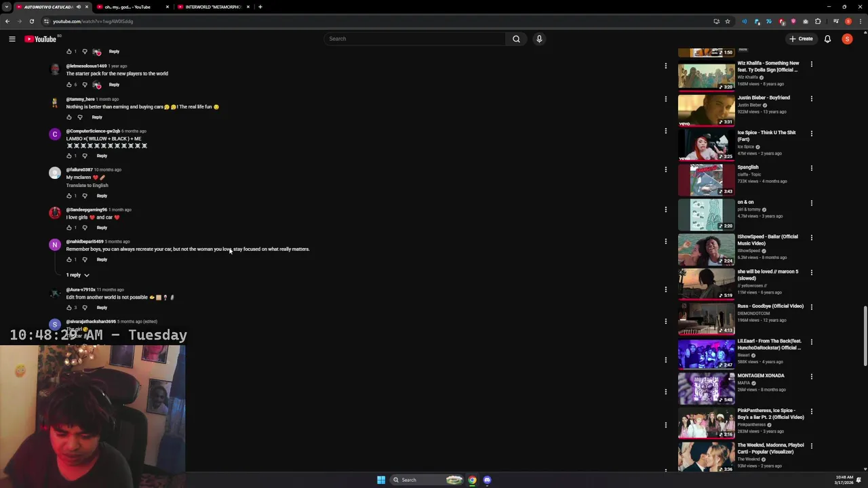Open options menu for Spanglish video
Screen dimensions: 868x488
(811, 167)
